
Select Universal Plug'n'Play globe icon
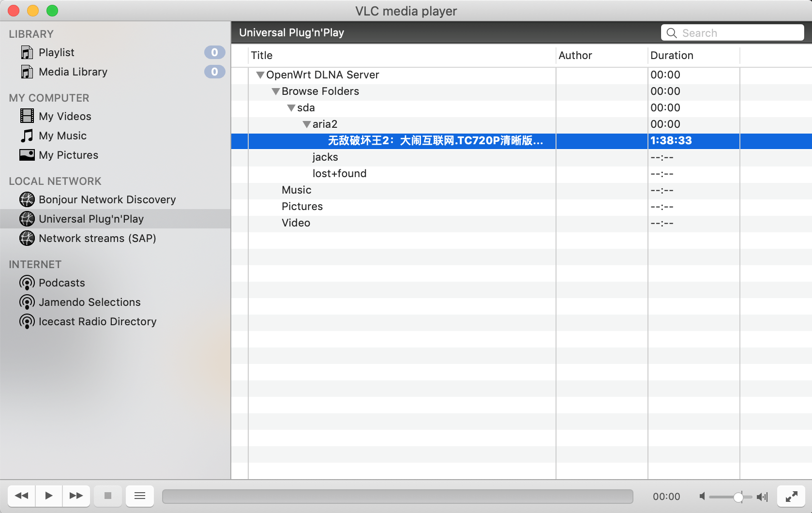click(27, 219)
